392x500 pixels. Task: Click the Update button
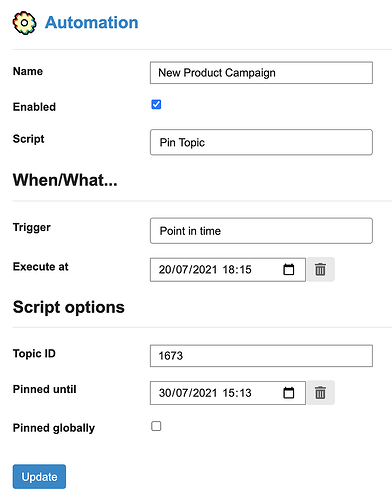point(39,477)
